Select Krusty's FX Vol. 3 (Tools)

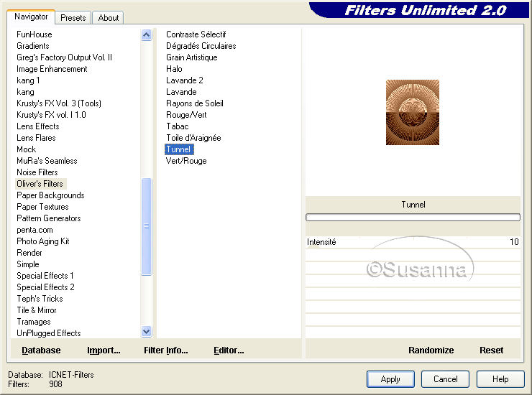point(59,103)
